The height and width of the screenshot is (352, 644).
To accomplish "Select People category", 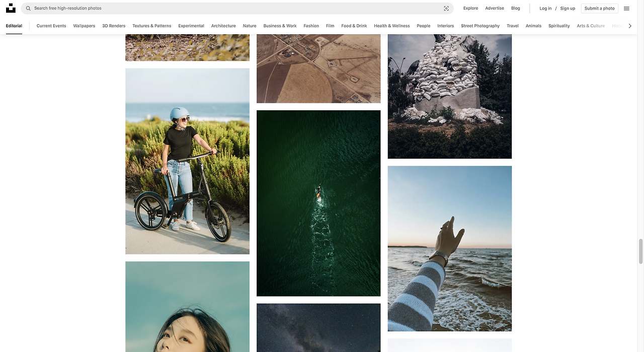I will [x=424, y=26].
